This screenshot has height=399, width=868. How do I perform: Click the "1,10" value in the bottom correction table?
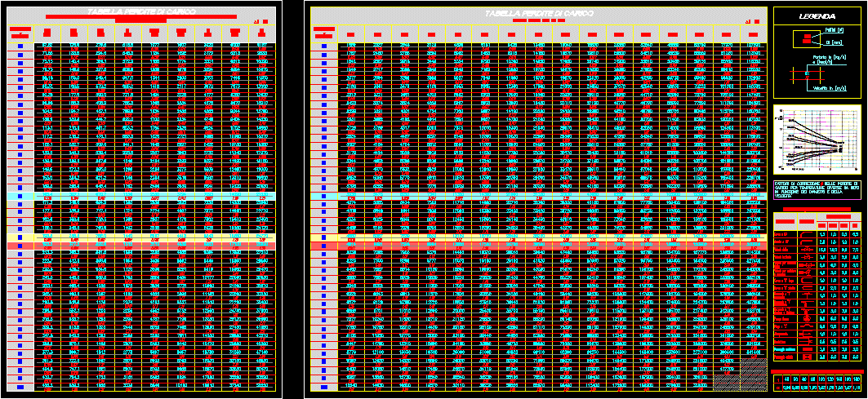857,388
